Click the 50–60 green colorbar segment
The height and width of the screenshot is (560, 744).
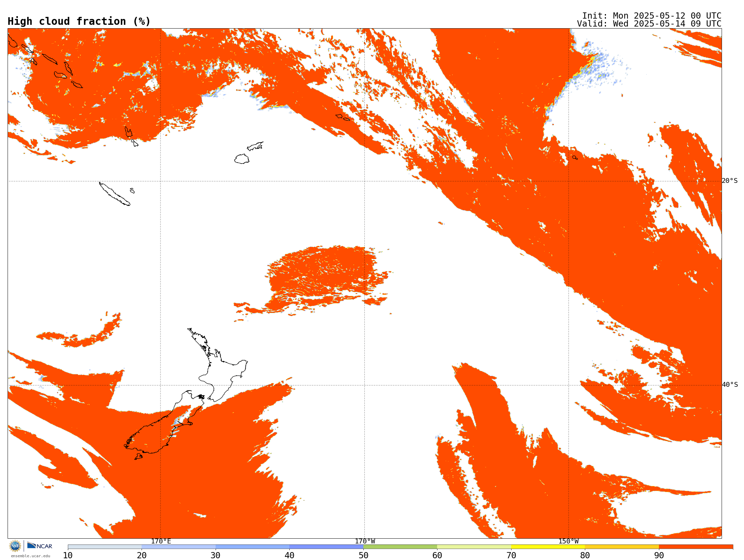pos(400,547)
